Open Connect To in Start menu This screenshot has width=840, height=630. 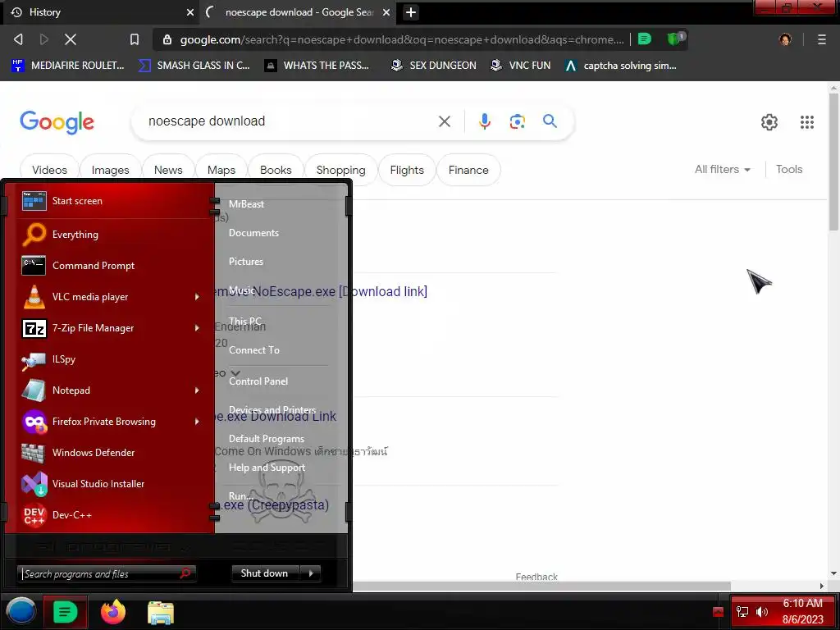click(254, 349)
